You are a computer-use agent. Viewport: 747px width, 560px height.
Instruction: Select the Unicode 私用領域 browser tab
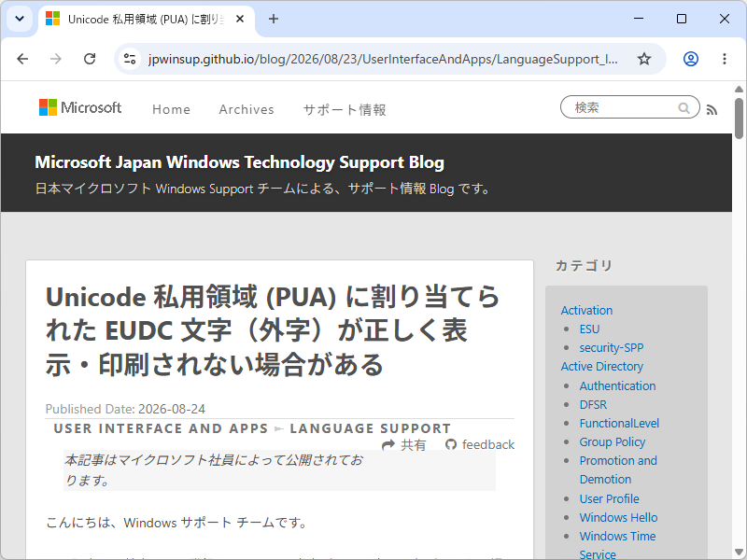click(147, 19)
